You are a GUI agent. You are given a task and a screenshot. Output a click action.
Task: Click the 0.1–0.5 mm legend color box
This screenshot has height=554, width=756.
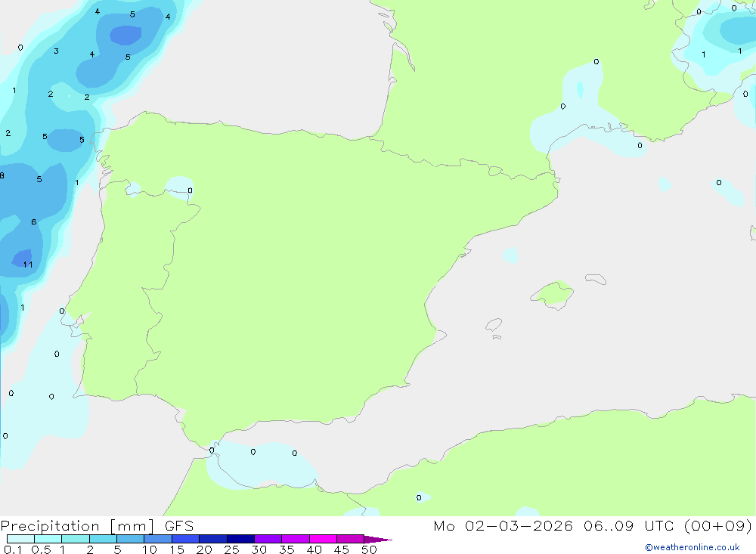point(20,539)
